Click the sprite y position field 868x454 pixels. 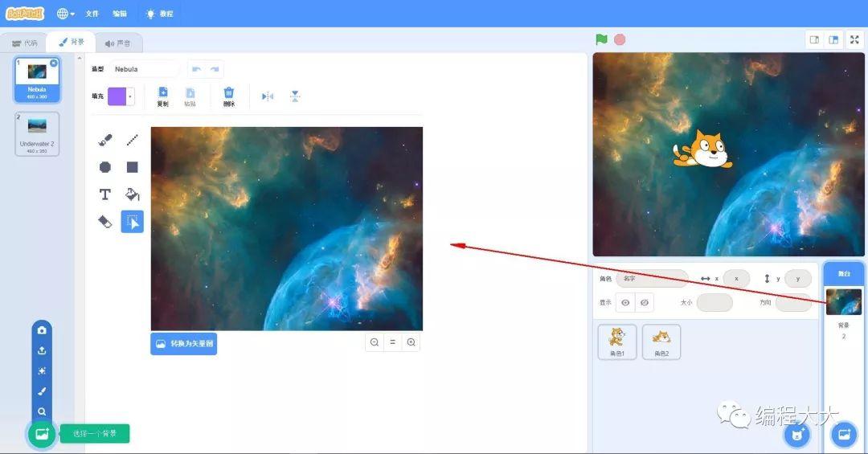[x=798, y=279]
